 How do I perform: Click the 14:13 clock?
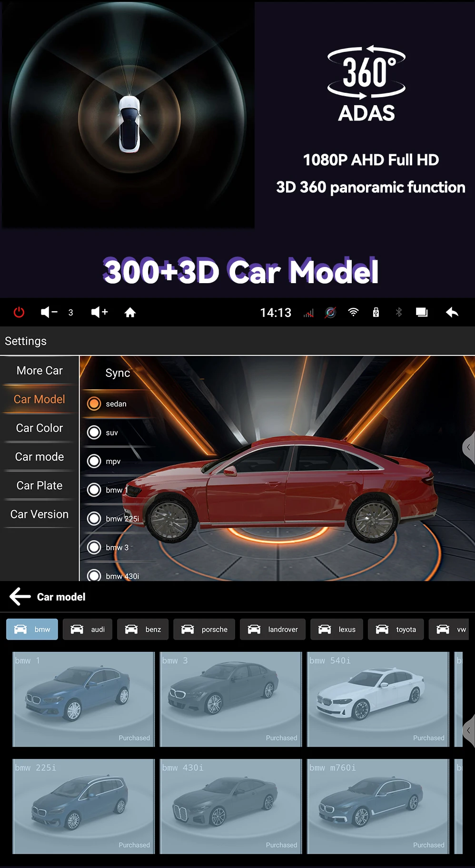tap(276, 313)
